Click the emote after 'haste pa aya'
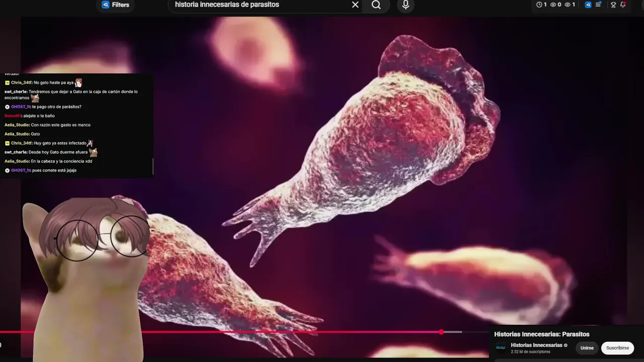This screenshot has height=362, width=644. coord(78,82)
